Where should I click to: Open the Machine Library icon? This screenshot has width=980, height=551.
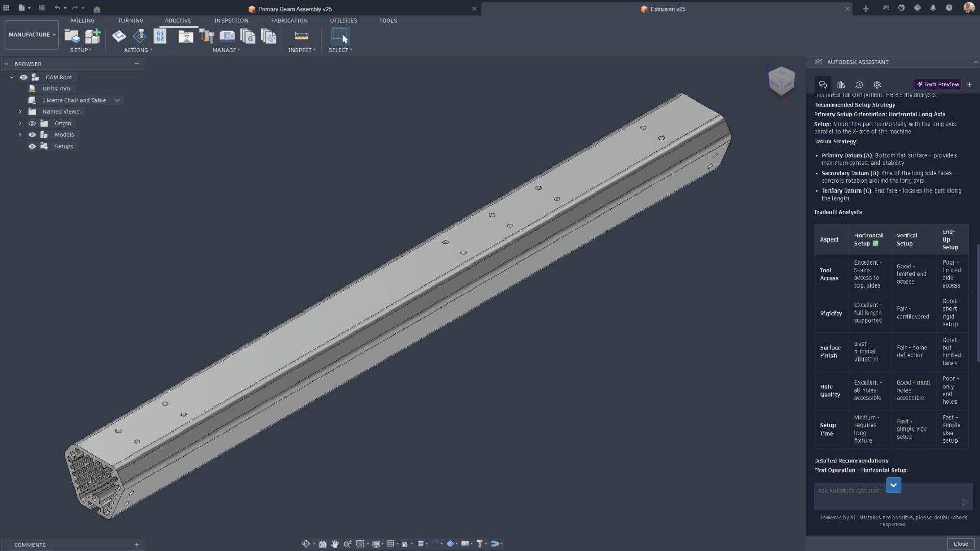(x=227, y=36)
